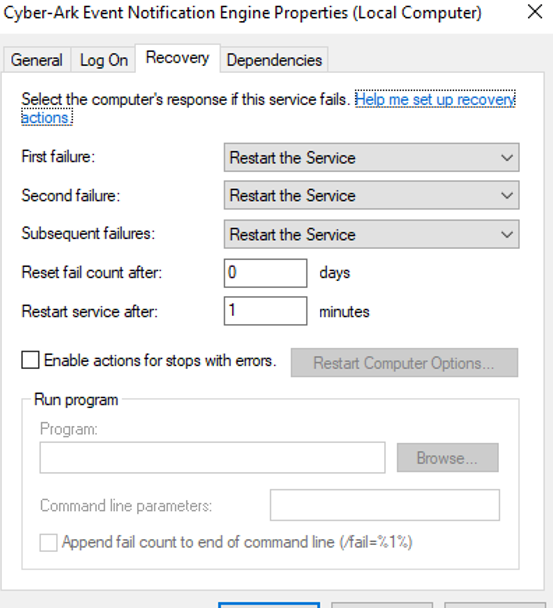Click the Reset fail count days field
This screenshot has height=608, width=553.
click(x=266, y=273)
